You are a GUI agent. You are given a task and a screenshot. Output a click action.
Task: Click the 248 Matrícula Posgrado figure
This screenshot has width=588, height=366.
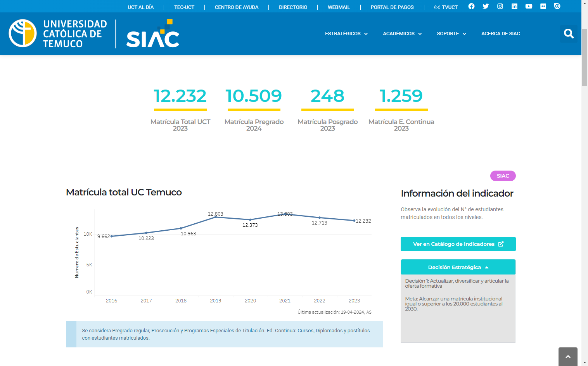click(x=327, y=96)
